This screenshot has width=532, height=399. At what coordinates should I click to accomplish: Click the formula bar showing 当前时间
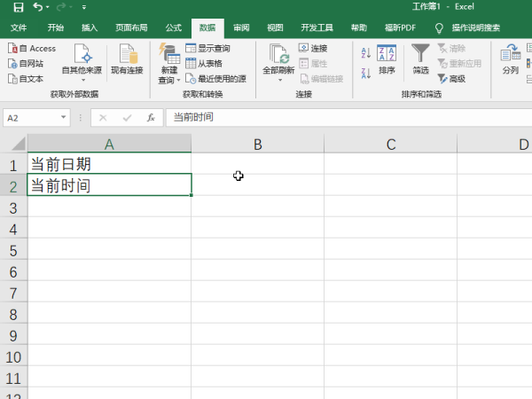click(x=348, y=117)
